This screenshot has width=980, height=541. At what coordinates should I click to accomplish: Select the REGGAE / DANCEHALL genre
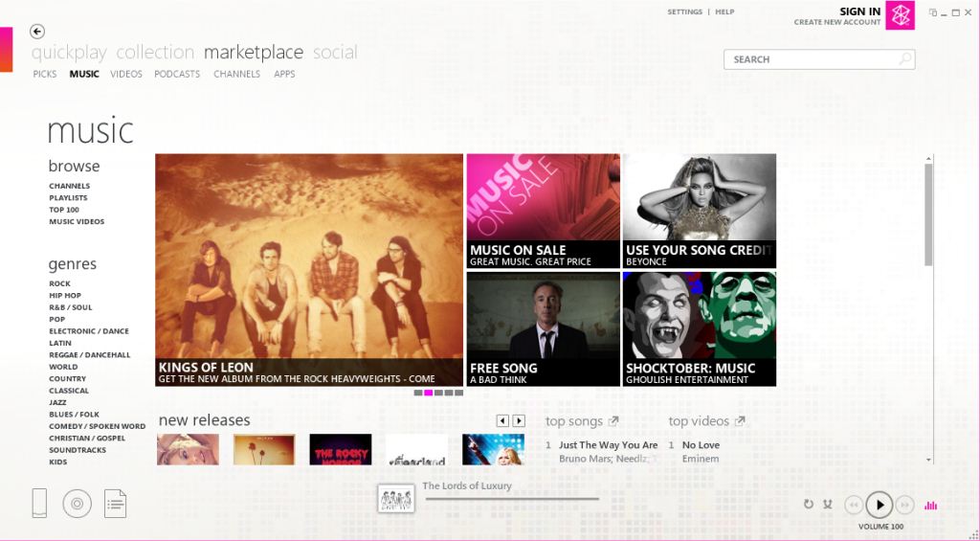click(x=90, y=354)
